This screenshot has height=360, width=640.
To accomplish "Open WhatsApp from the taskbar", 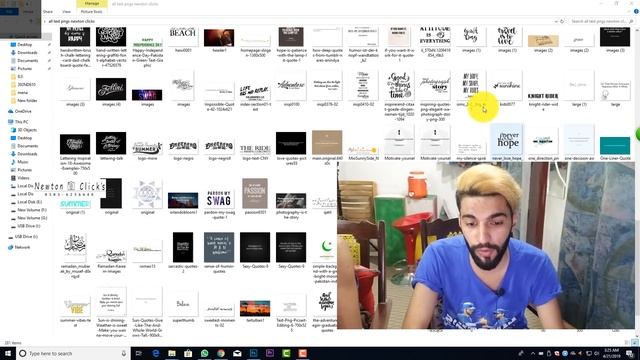I will [x=204, y=353].
